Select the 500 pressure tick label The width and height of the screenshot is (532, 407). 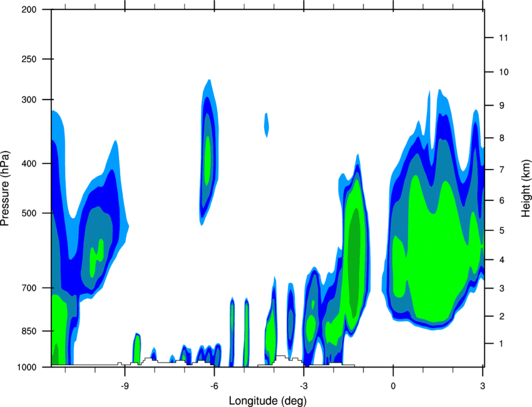click(x=29, y=213)
